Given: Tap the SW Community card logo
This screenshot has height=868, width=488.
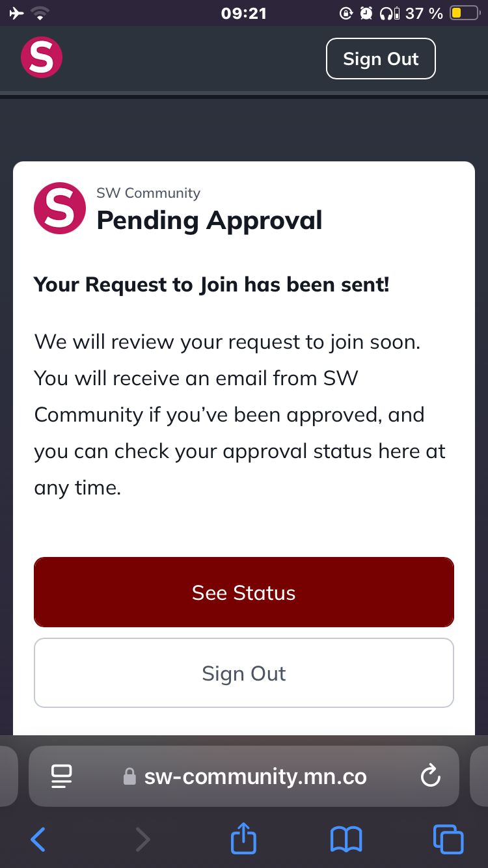Looking at the screenshot, I should [x=60, y=208].
